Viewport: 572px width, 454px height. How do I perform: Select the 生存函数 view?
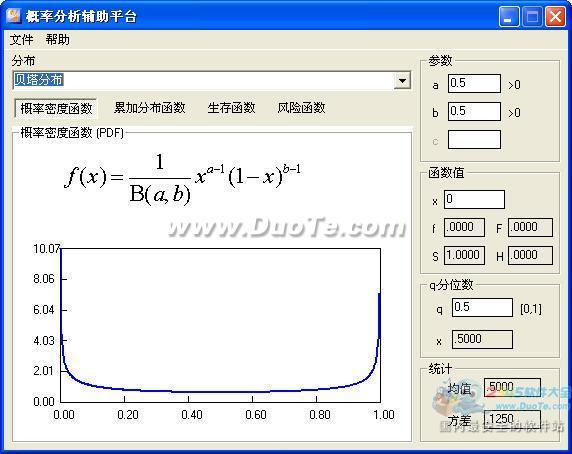[x=231, y=108]
